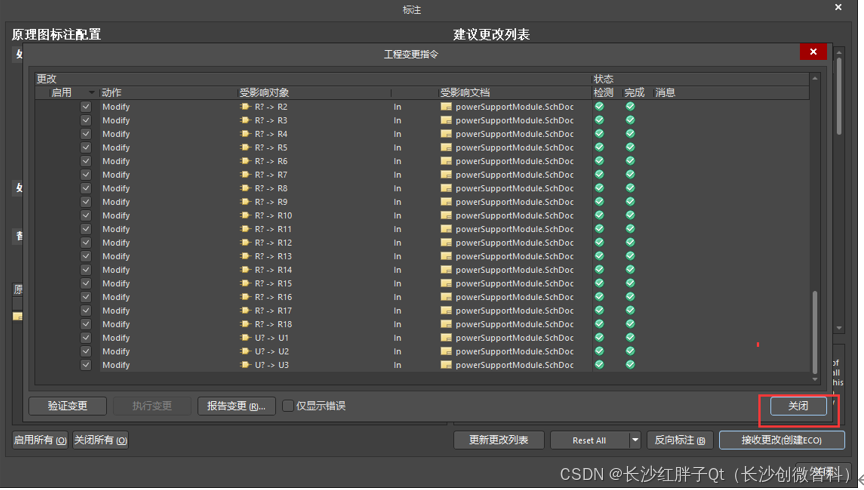Image resolution: width=864 pixels, height=490 pixels.
Task: Uncheck the enable box for R? -> R7
Action: pos(85,174)
